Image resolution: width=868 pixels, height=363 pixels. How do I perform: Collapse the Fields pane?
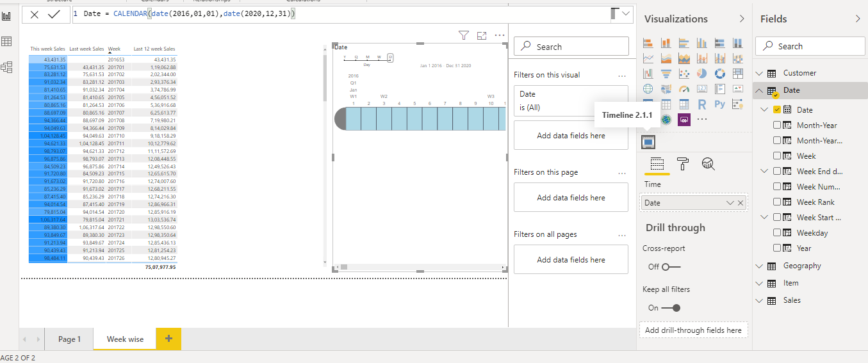point(858,19)
